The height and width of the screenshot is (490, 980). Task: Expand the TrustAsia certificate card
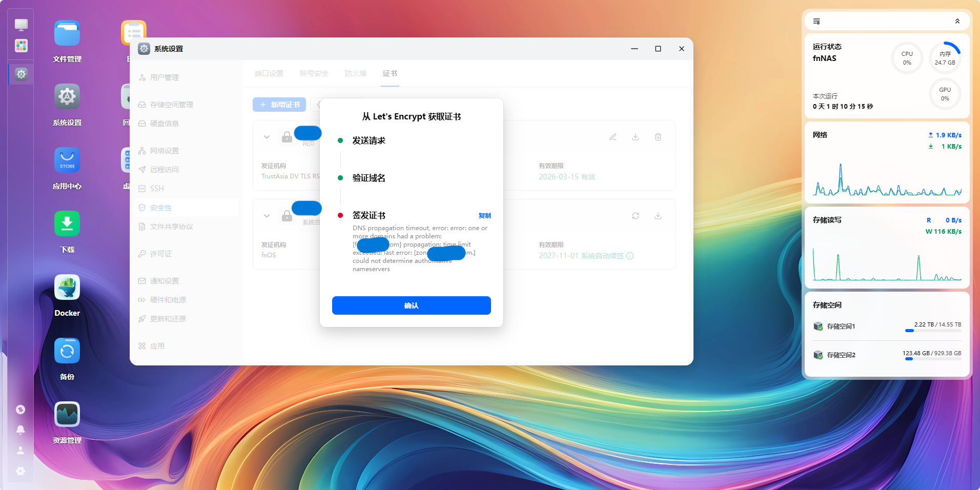click(267, 137)
